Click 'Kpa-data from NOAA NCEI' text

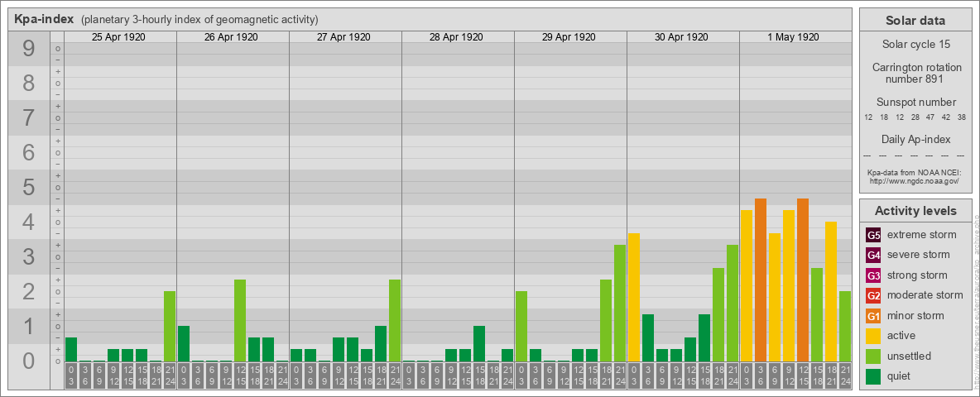point(913,172)
